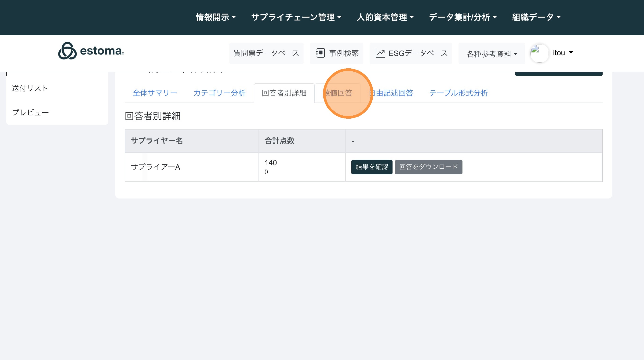The width and height of the screenshot is (644, 360).
Task: Click the itou user avatar image
Action: (x=539, y=53)
